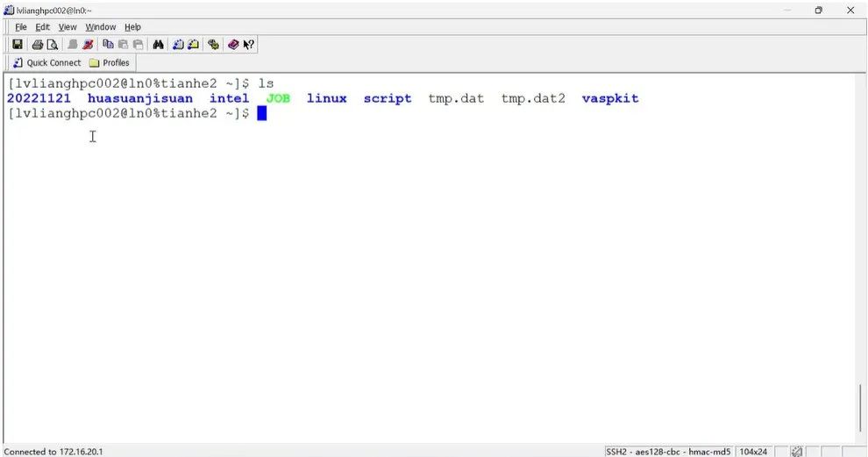This screenshot has width=868, height=457.
Task: Click the Help book icon
Action: (x=233, y=45)
